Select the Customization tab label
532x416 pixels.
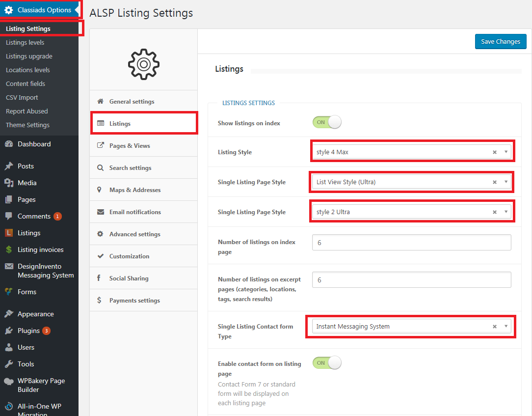(x=129, y=256)
